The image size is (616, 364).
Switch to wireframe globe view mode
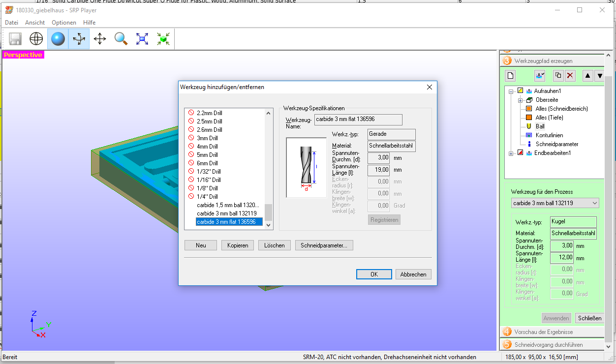pyautogui.click(x=36, y=39)
